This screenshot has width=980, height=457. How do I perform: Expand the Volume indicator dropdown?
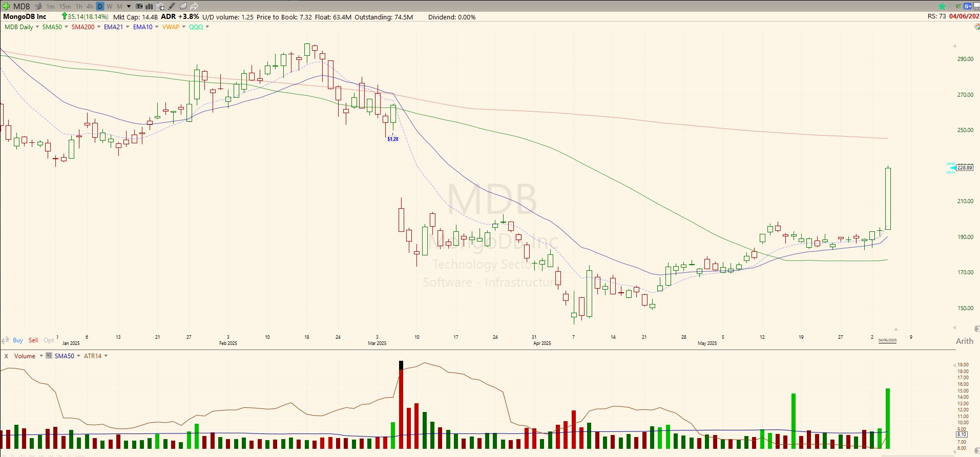[41, 356]
